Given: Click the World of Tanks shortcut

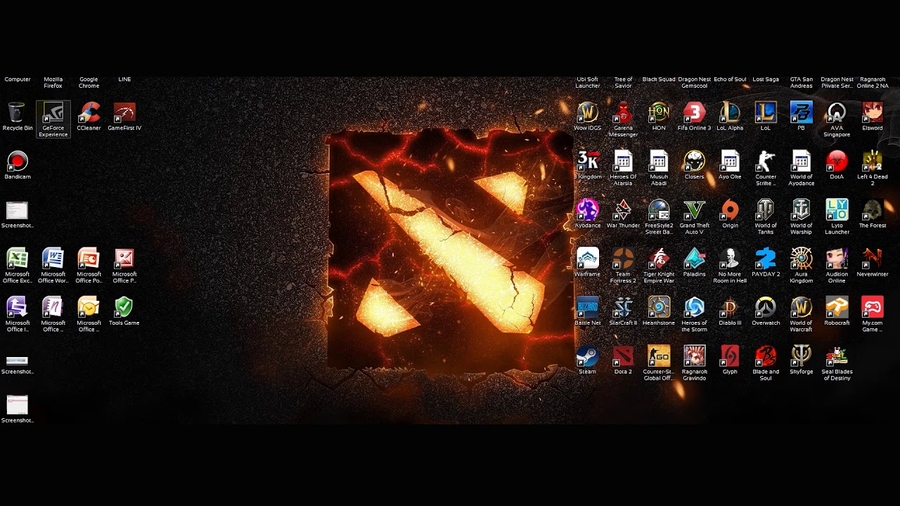Looking at the screenshot, I should tap(766, 210).
